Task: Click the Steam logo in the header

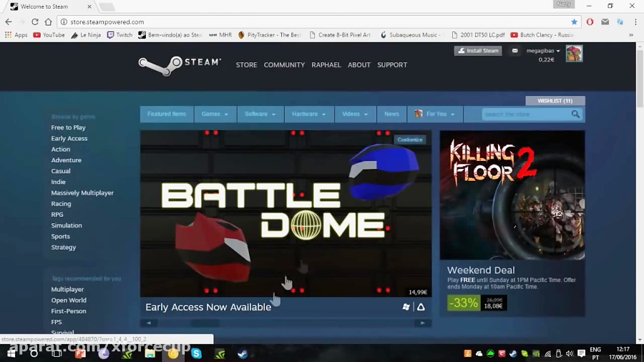Action: pyautogui.click(x=179, y=64)
